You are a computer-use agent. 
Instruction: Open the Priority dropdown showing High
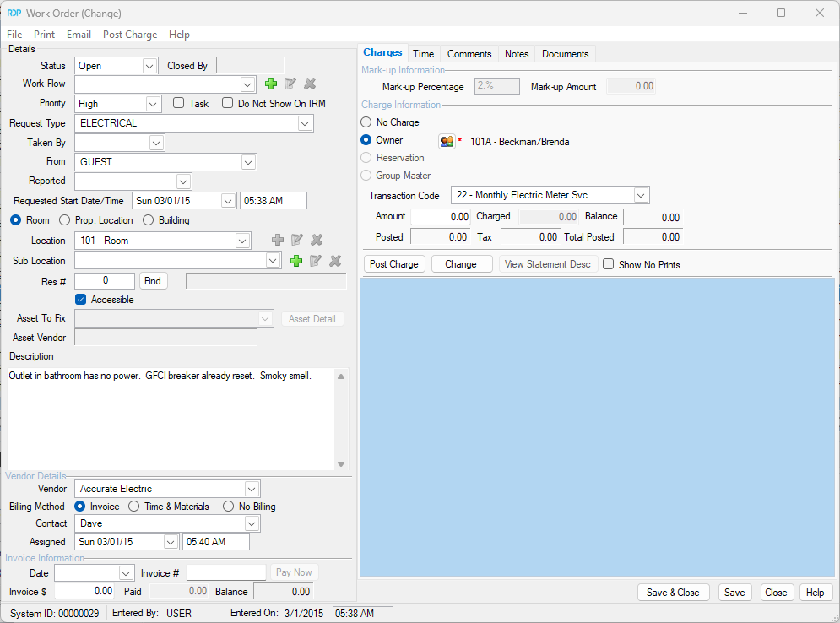(x=153, y=104)
